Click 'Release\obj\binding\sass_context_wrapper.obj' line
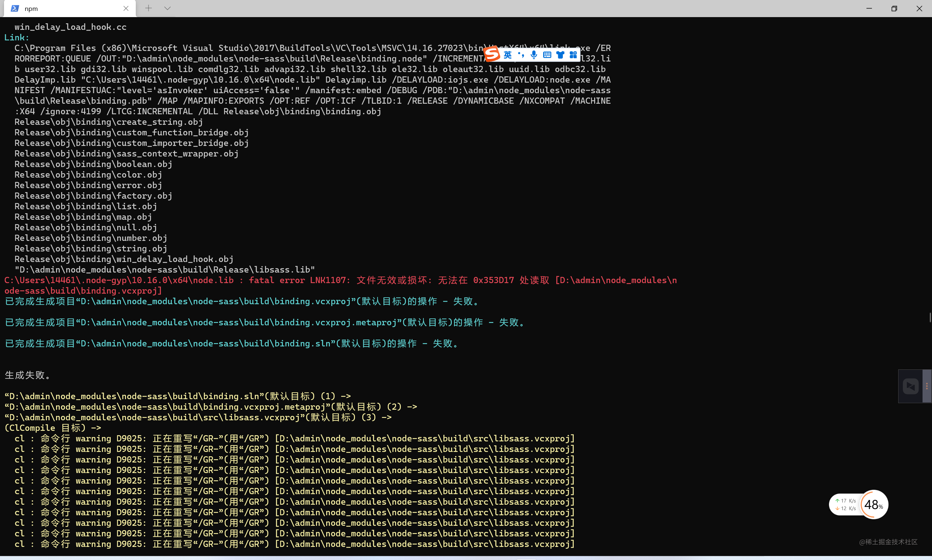The image size is (932, 560). pyautogui.click(x=126, y=154)
